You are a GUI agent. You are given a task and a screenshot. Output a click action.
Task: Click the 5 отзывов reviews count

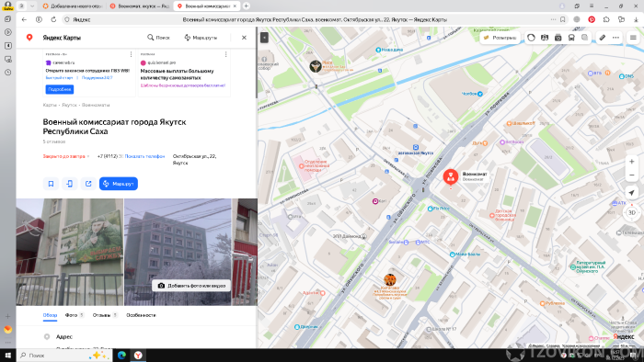coord(54,141)
